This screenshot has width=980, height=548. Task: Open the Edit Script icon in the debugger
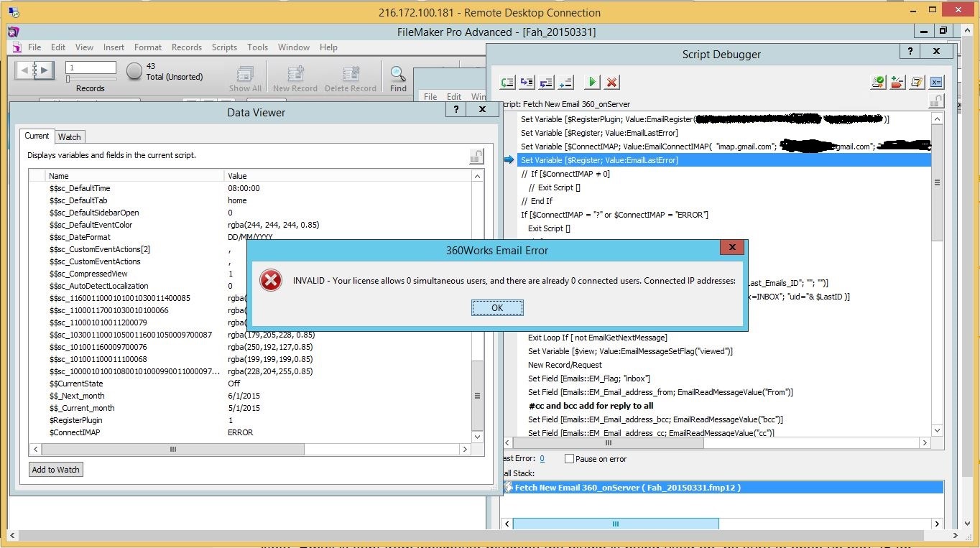coord(917,83)
